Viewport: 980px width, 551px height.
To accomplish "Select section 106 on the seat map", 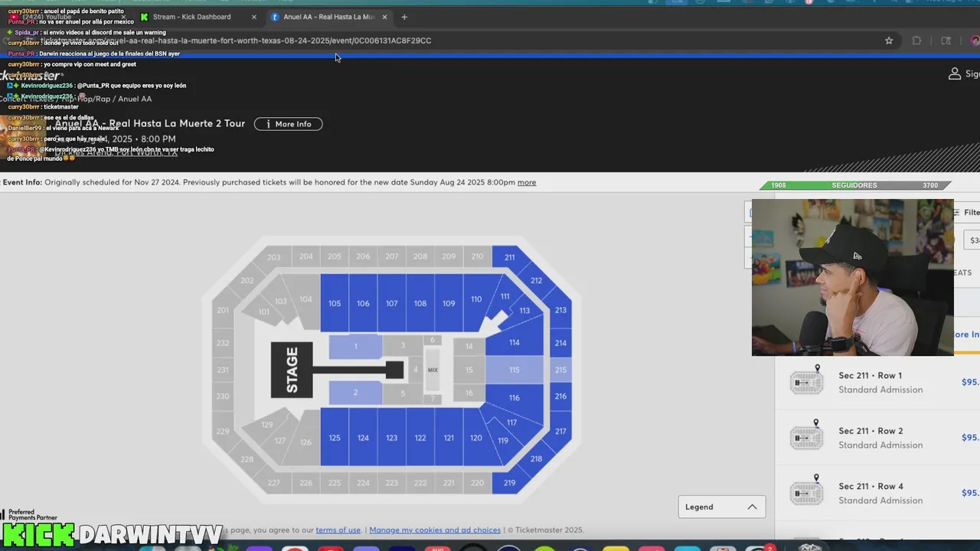I will [363, 303].
